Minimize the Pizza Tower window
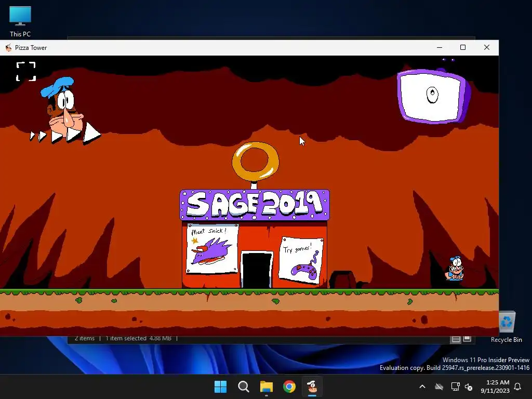 click(440, 47)
